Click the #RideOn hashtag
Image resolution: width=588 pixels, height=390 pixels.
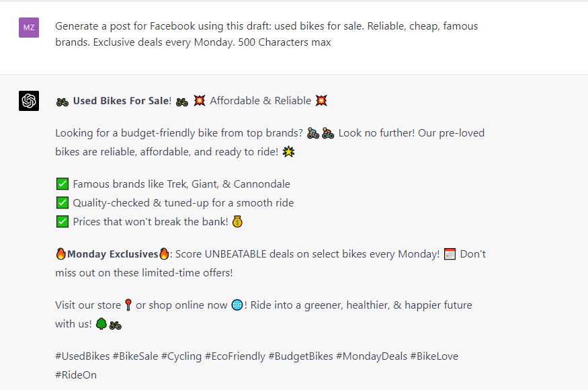tap(76, 375)
